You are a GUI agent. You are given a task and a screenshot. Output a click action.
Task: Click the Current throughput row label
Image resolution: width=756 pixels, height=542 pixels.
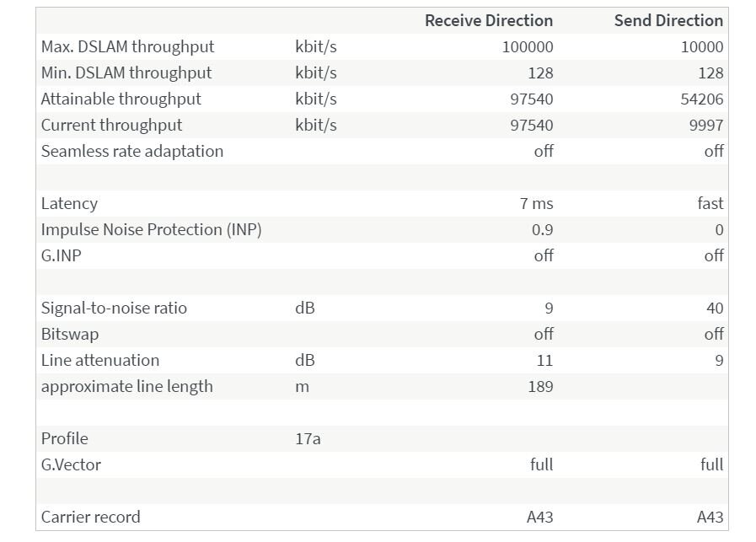(111, 126)
